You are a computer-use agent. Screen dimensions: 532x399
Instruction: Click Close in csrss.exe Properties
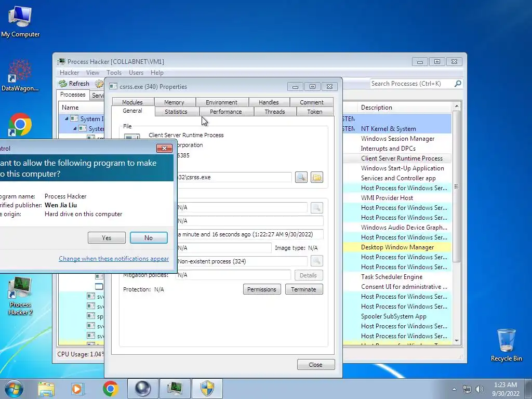tap(315, 365)
